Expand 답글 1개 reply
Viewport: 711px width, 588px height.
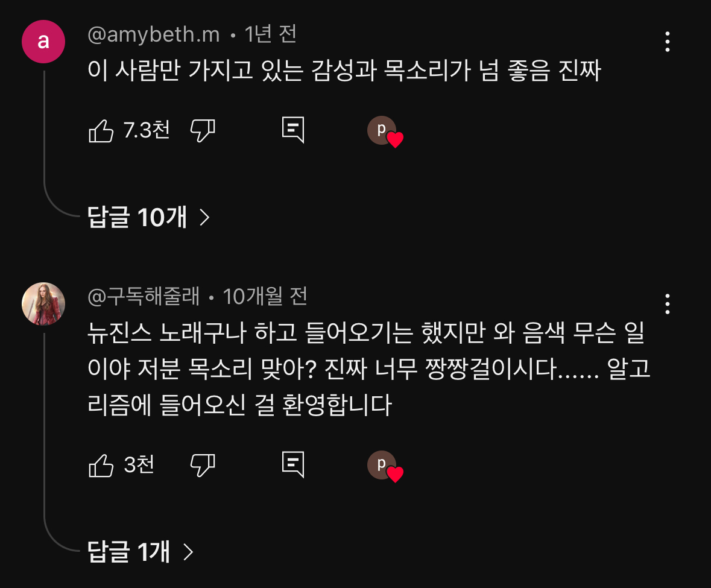tap(141, 552)
